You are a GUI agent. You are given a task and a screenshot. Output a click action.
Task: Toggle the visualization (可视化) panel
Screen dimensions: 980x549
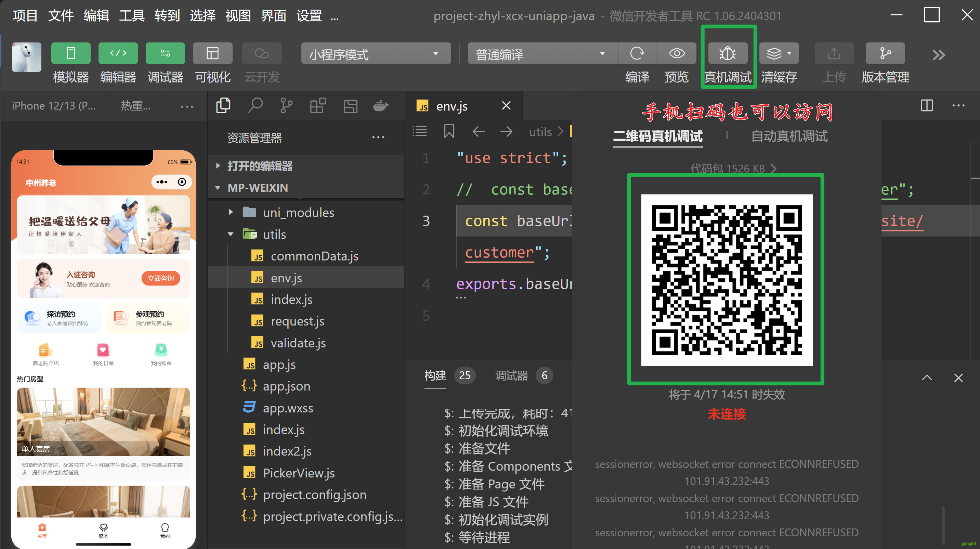(212, 53)
